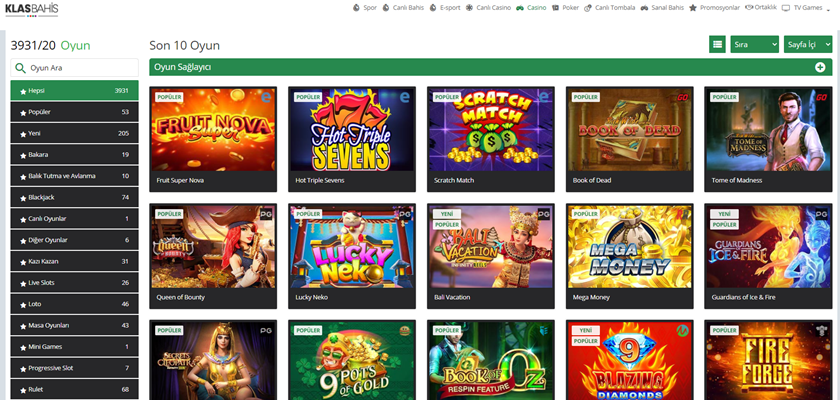Viewport: 840px width, 400px height.
Task: Switch to list view icon
Action: (717, 44)
